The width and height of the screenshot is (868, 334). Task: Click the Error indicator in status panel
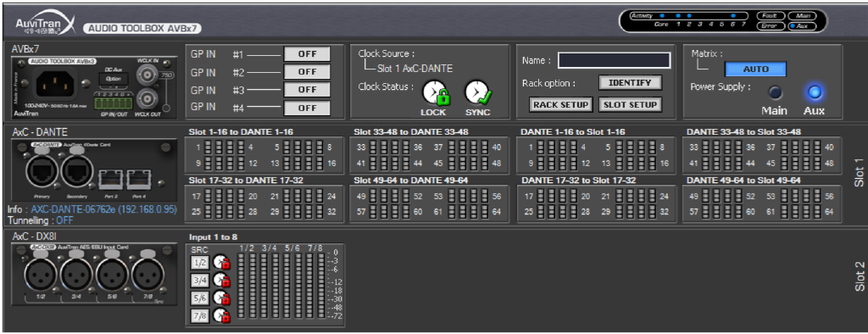(770, 26)
